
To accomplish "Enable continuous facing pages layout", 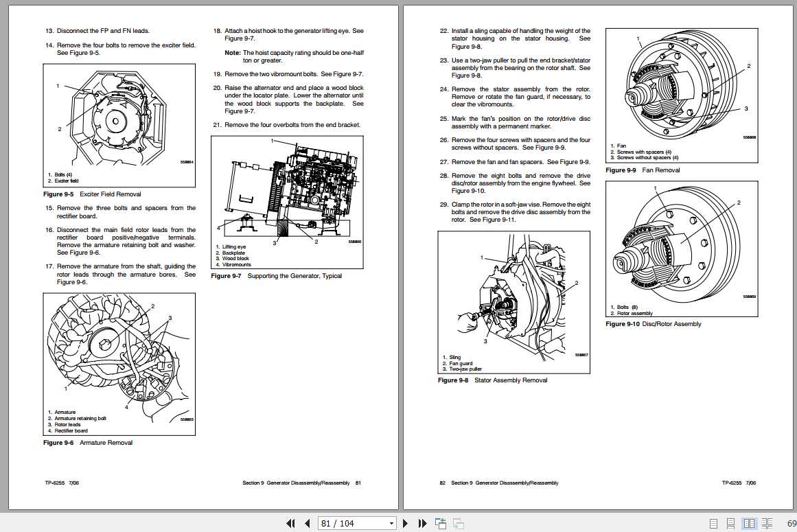I will pyautogui.click(x=767, y=523).
